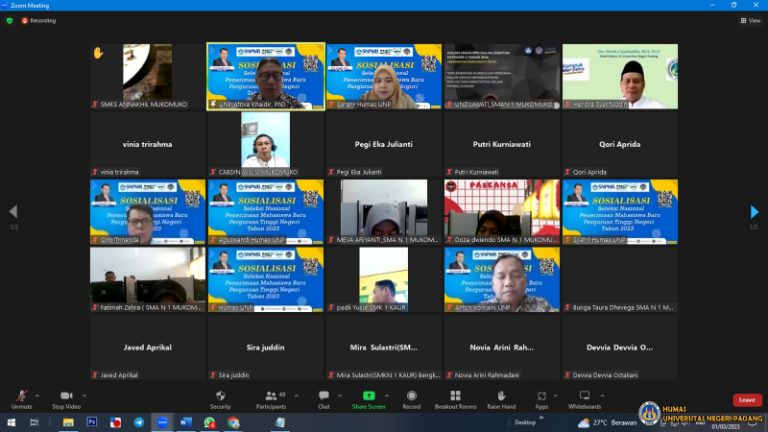Open Whiteboards

click(584, 400)
